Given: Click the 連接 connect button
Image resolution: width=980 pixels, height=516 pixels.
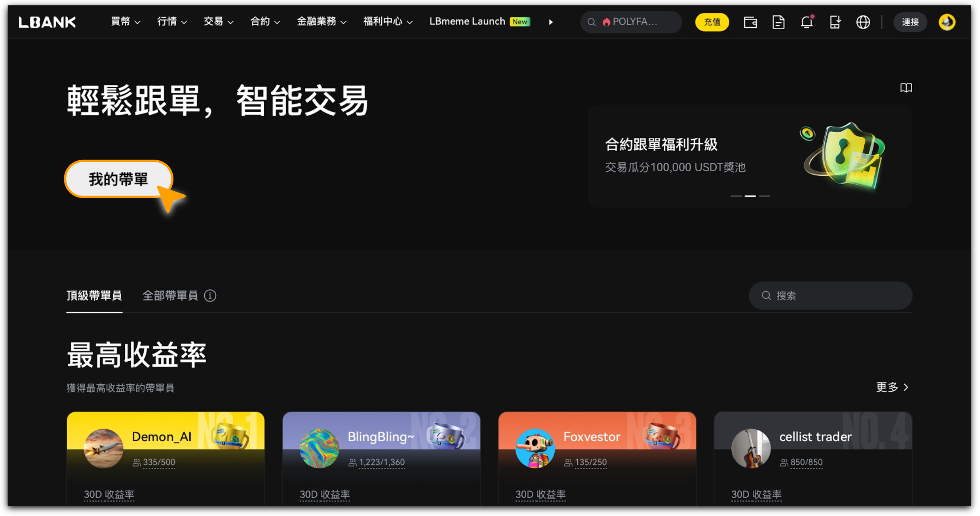Looking at the screenshot, I should pyautogui.click(x=910, y=22).
